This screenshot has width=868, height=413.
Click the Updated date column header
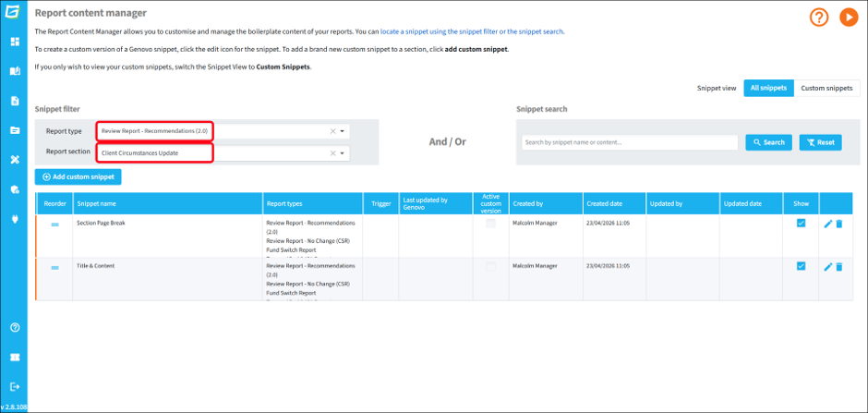point(751,204)
